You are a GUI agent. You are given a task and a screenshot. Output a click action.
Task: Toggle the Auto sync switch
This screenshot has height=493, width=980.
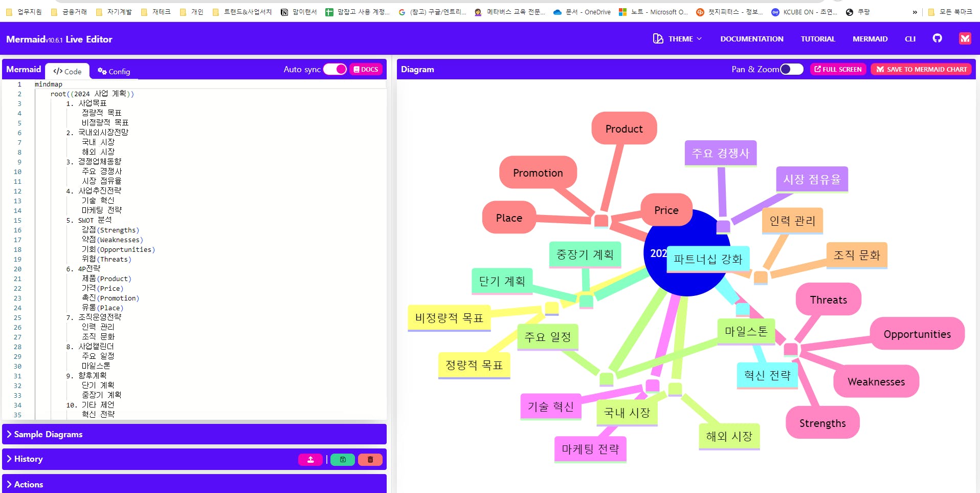click(335, 69)
